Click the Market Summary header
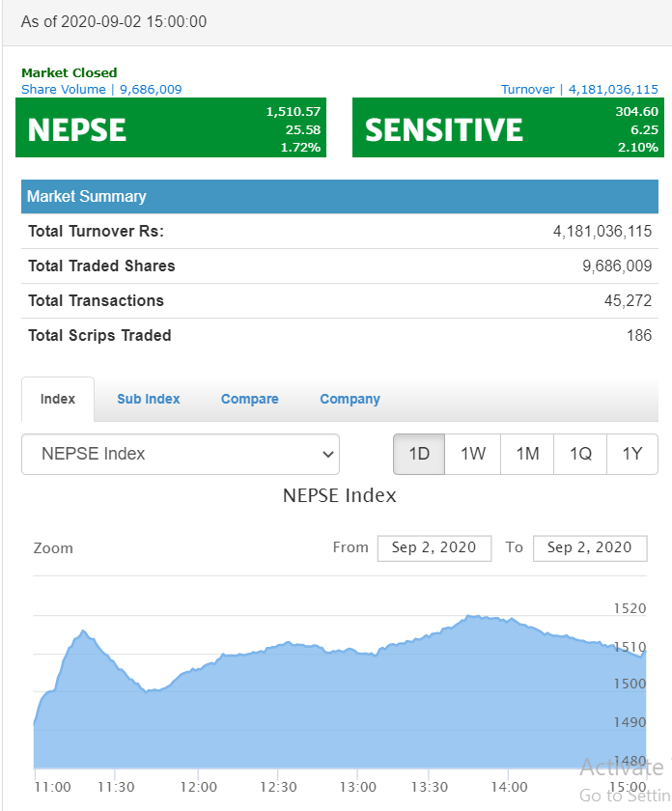The height and width of the screenshot is (811, 672). click(x=339, y=197)
